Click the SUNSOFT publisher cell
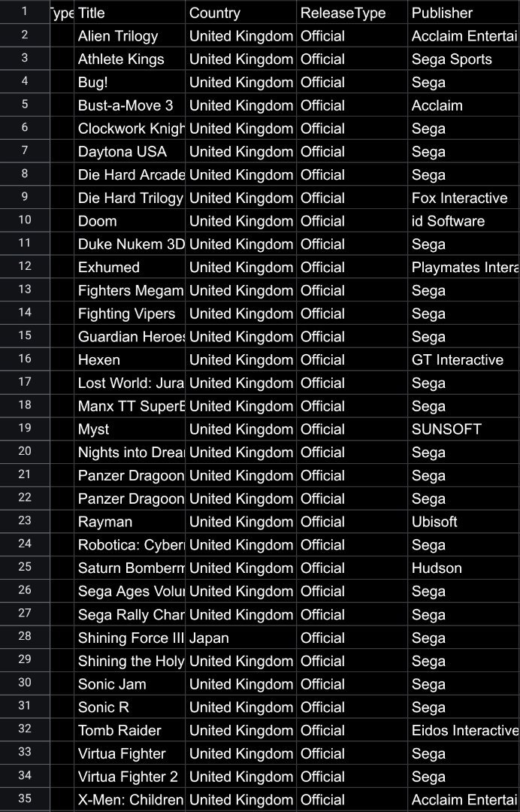 [464, 429]
